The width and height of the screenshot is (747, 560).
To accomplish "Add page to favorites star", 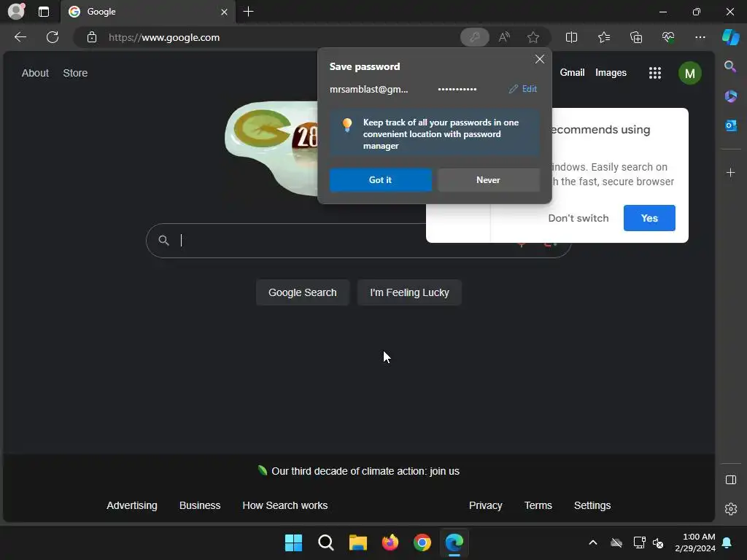I will [533, 37].
